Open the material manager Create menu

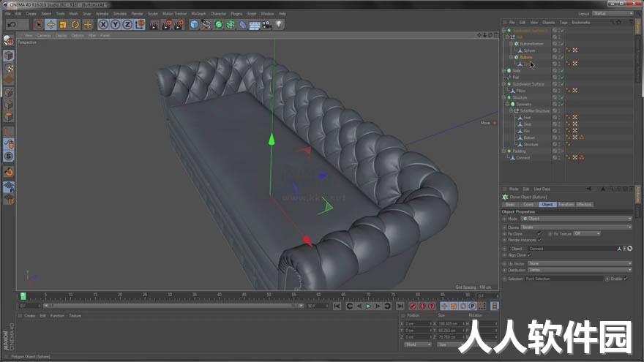coord(30,316)
